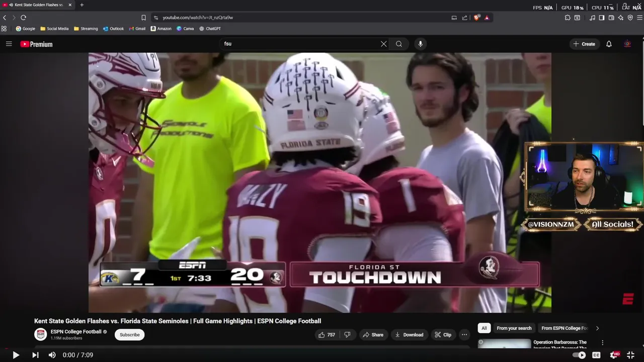Download the video

click(x=409, y=335)
